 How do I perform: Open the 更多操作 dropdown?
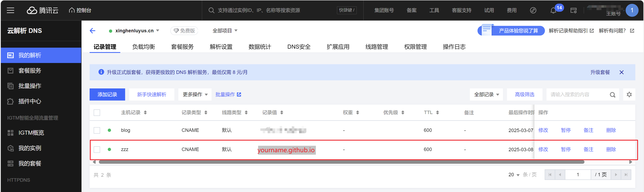(195, 94)
